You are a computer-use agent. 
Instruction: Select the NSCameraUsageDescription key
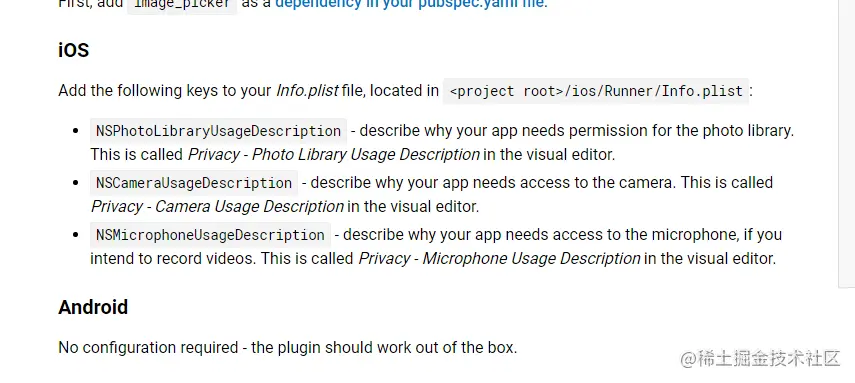[194, 183]
